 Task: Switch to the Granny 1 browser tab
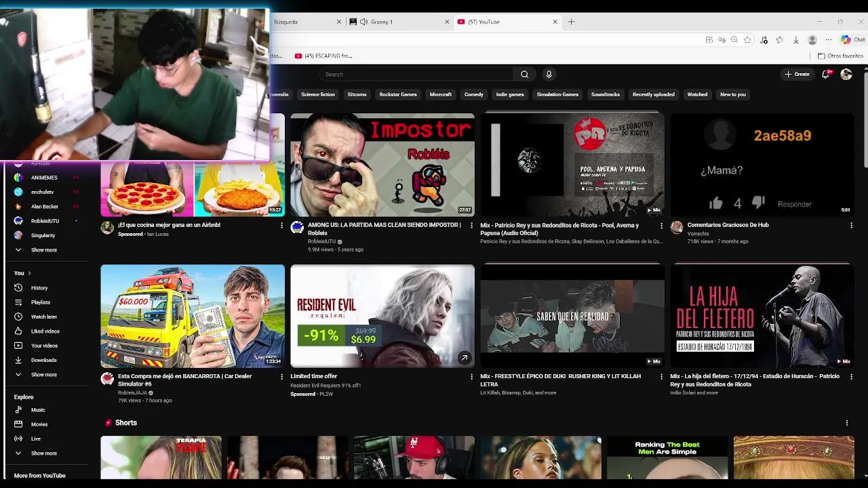[x=399, y=22]
